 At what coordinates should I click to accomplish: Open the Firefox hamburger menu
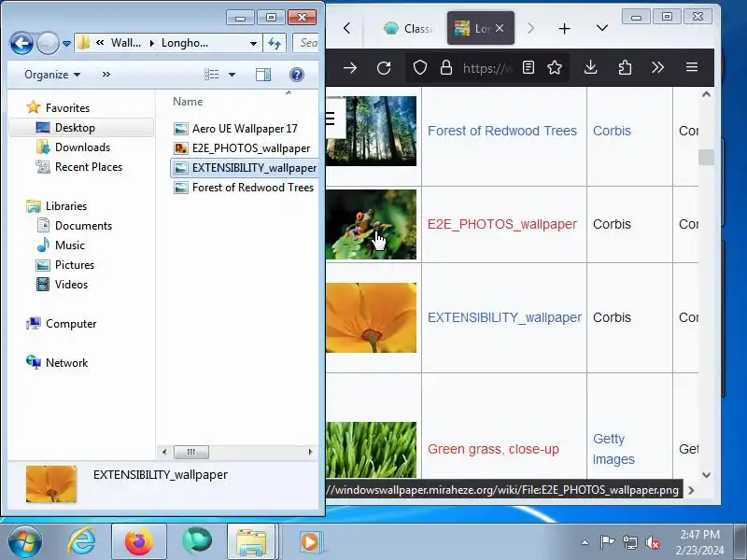692,67
